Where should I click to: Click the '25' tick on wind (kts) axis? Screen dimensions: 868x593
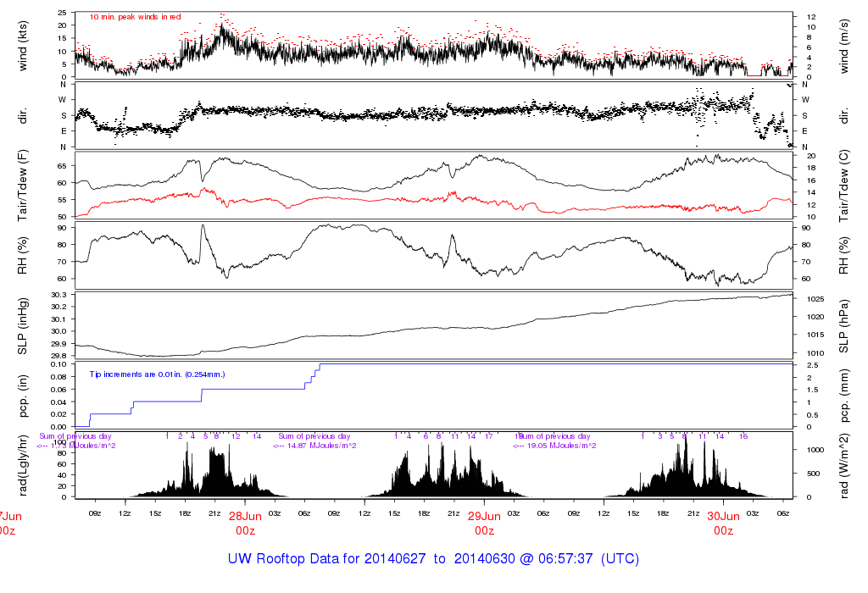point(62,13)
